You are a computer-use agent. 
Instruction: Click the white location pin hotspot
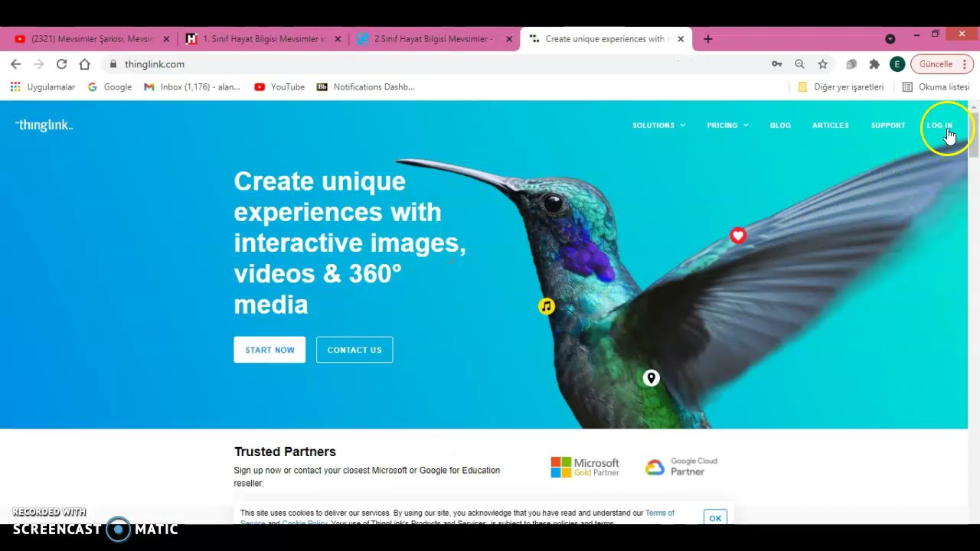651,378
